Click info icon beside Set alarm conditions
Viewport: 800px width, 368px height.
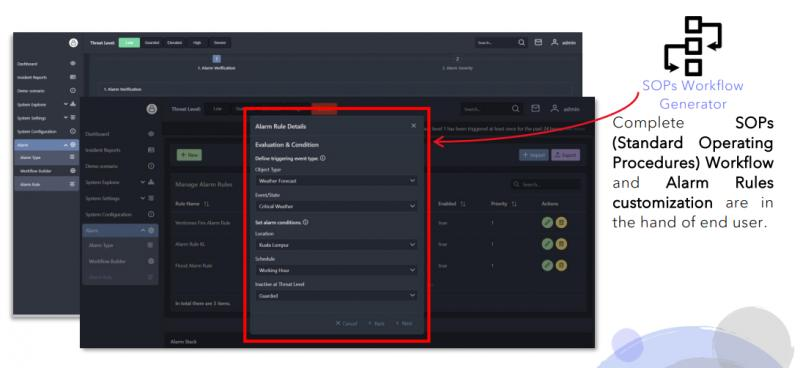click(305, 222)
